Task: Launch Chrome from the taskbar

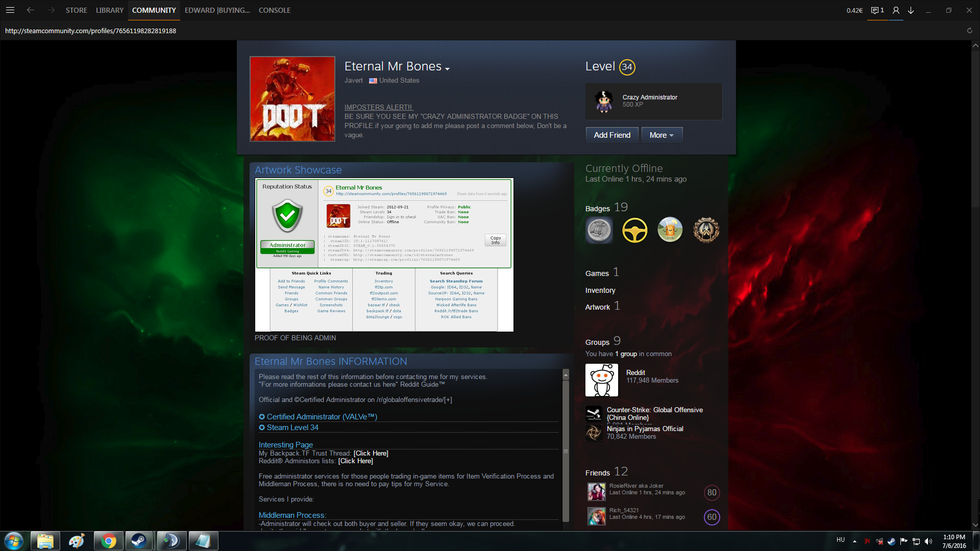Action: tap(108, 540)
